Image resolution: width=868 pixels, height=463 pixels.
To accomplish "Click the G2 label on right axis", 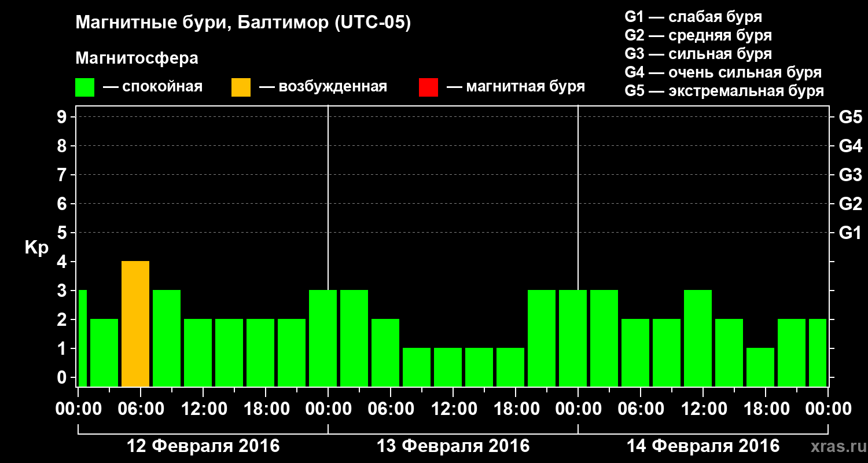I will coord(850,204).
